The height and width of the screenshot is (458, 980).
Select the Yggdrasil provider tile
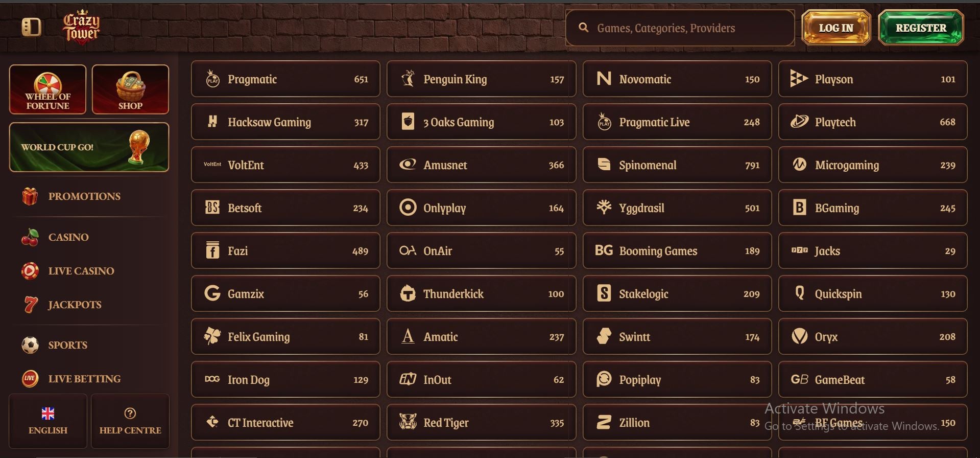coord(677,208)
